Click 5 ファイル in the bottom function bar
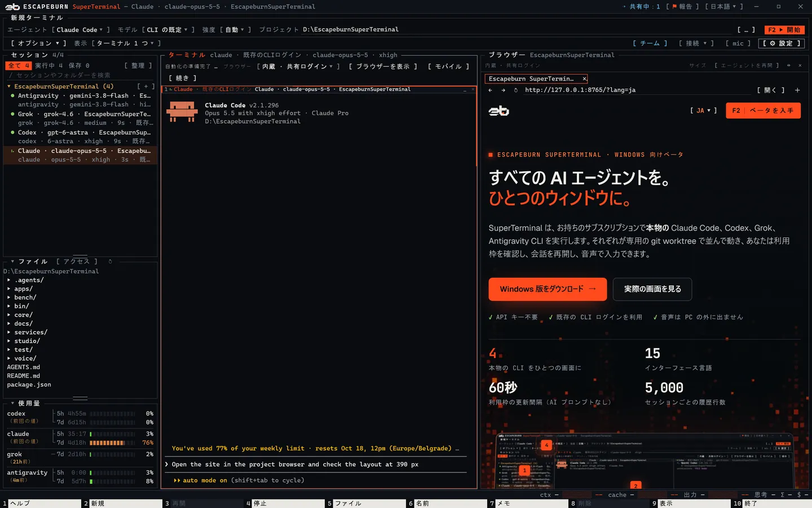The width and height of the screenshot is (812, 508). pos(365,503)
